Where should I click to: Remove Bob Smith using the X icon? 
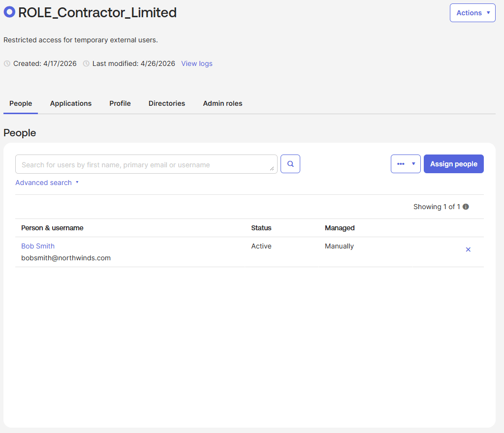[x=468, y=249]
